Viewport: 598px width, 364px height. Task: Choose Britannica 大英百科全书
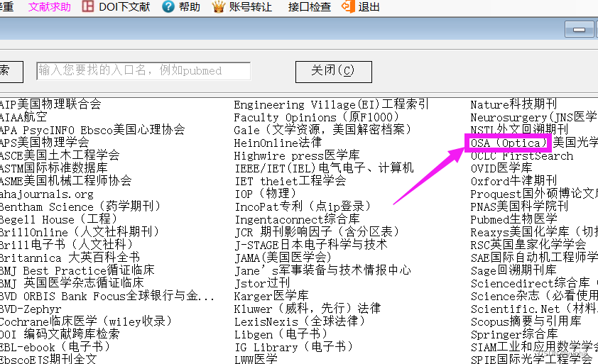tap(70, 258)
